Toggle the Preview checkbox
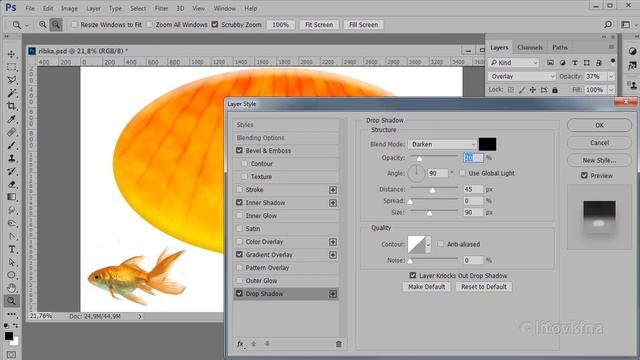Screen dimensions: 640x360 584,176
